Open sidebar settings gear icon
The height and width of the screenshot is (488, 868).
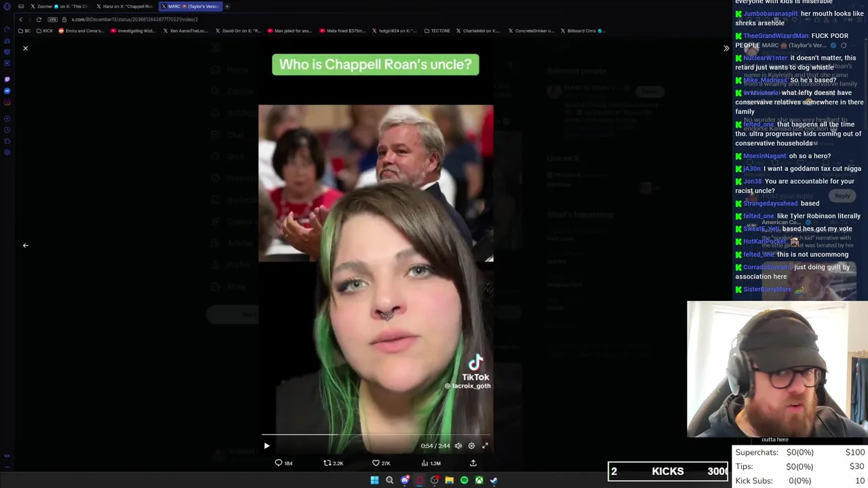[x=7, y=152]
